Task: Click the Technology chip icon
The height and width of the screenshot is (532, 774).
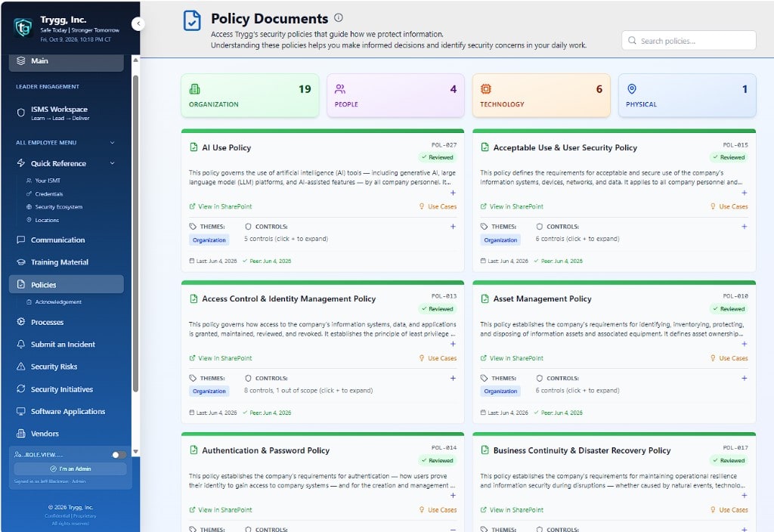Action: [x=486, y=89]
